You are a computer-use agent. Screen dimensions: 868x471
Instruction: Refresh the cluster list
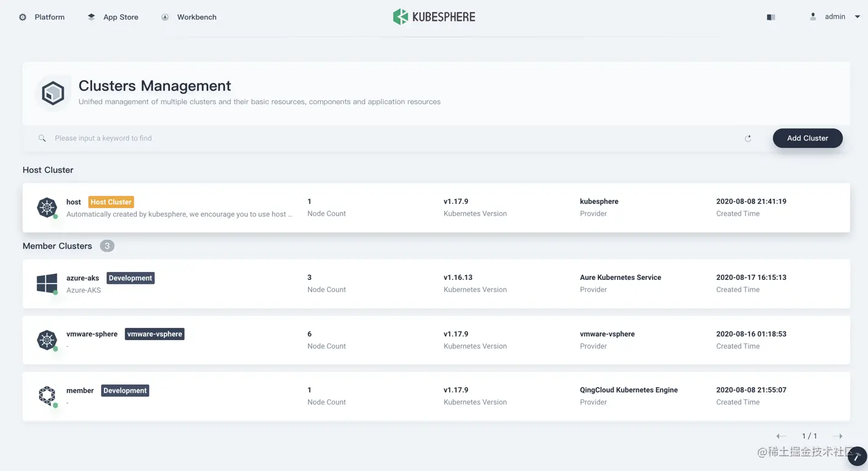tap(747, 138)
